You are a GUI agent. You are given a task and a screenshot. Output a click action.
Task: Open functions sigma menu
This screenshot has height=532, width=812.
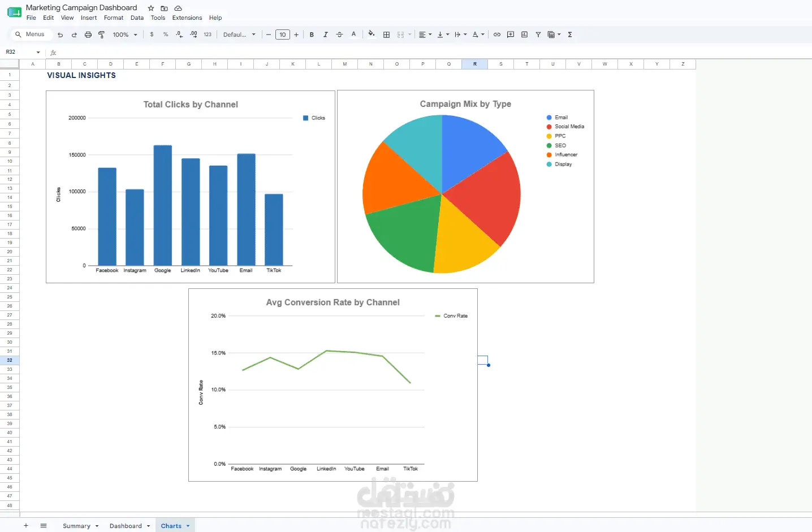pos(570,35)
